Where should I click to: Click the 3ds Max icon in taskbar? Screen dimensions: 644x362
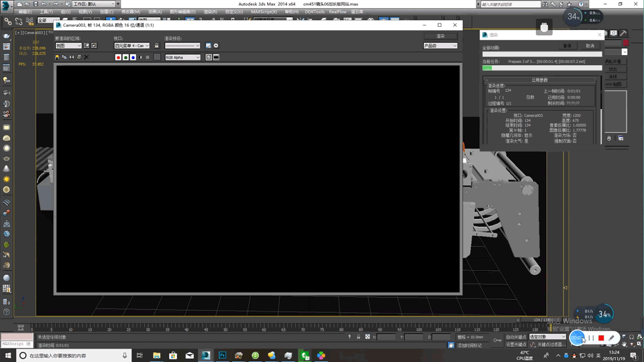(x=206, y=355)
